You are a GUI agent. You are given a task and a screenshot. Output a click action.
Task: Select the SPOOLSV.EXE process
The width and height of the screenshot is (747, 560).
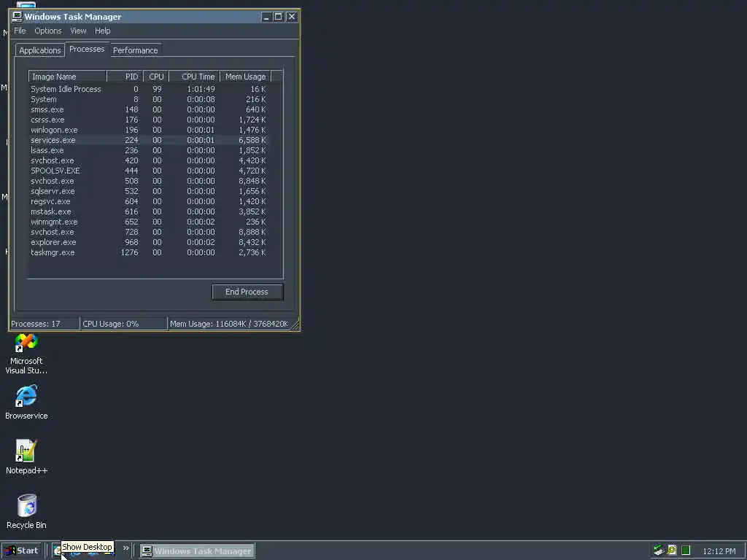(x=149, y=171)
